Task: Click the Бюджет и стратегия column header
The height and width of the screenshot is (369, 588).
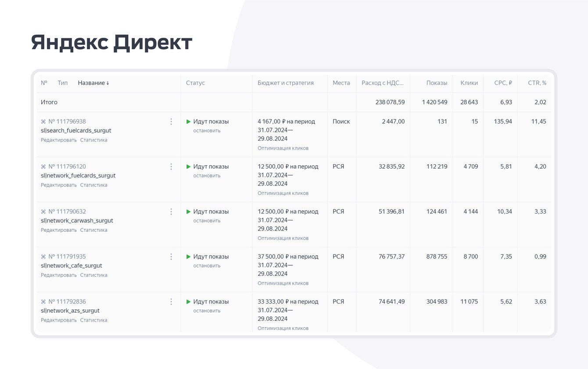Action: tap(286, 83)
